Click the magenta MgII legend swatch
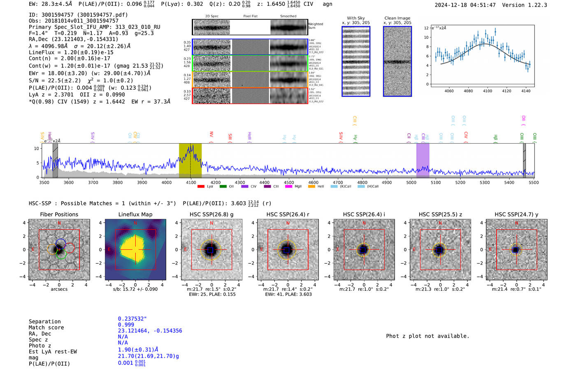 coord(289,187)
